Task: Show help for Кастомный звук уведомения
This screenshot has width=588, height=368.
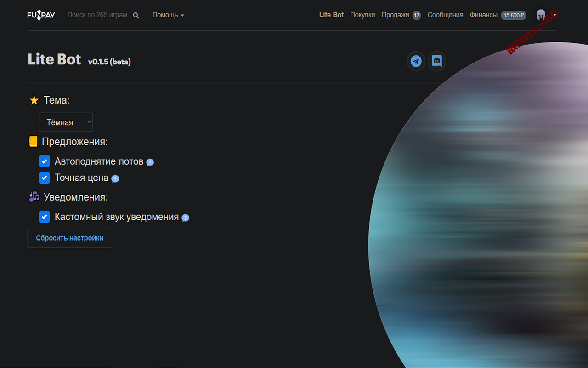Action: tap(185, 218)
